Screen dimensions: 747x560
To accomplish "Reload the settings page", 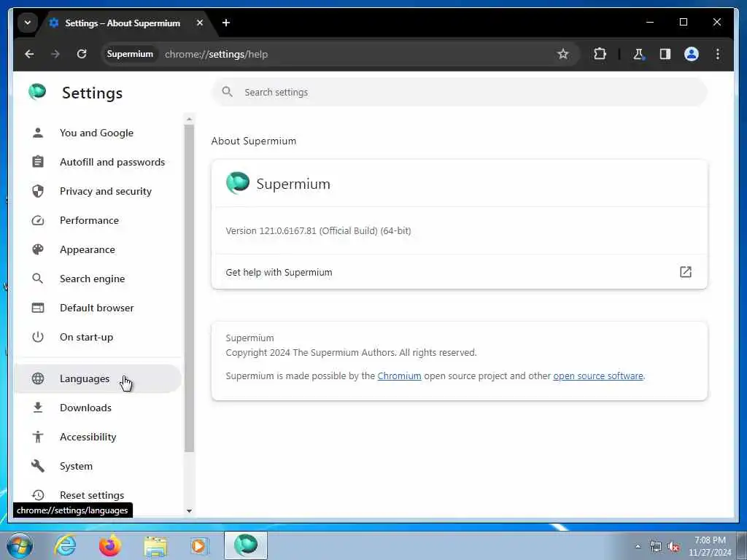I will point(82,54).
